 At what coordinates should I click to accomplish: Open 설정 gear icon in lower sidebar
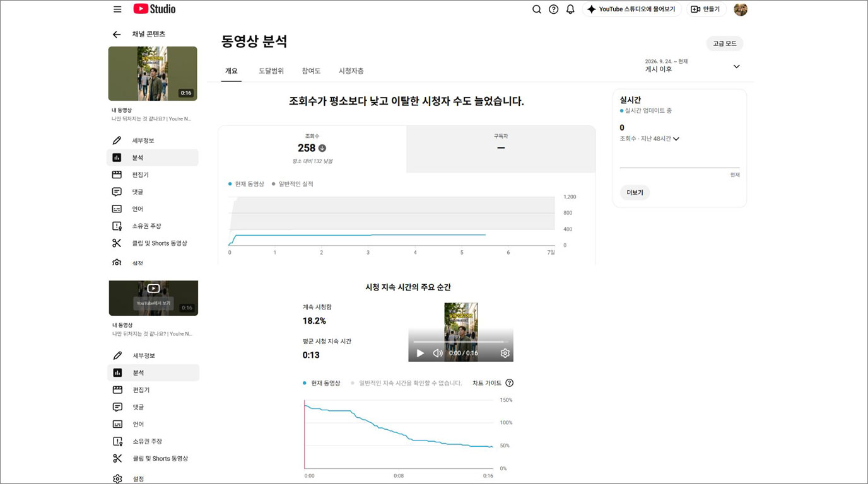click(117, 479)
